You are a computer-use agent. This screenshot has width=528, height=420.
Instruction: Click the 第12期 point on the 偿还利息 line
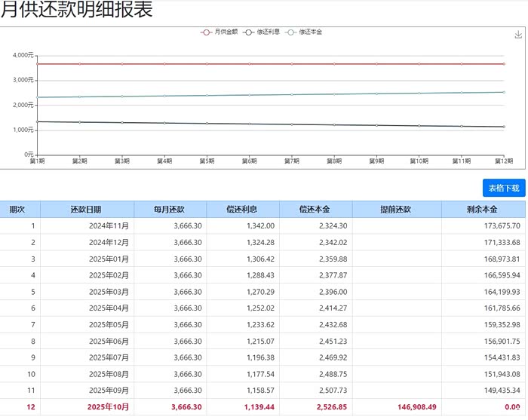click(504, 127)
